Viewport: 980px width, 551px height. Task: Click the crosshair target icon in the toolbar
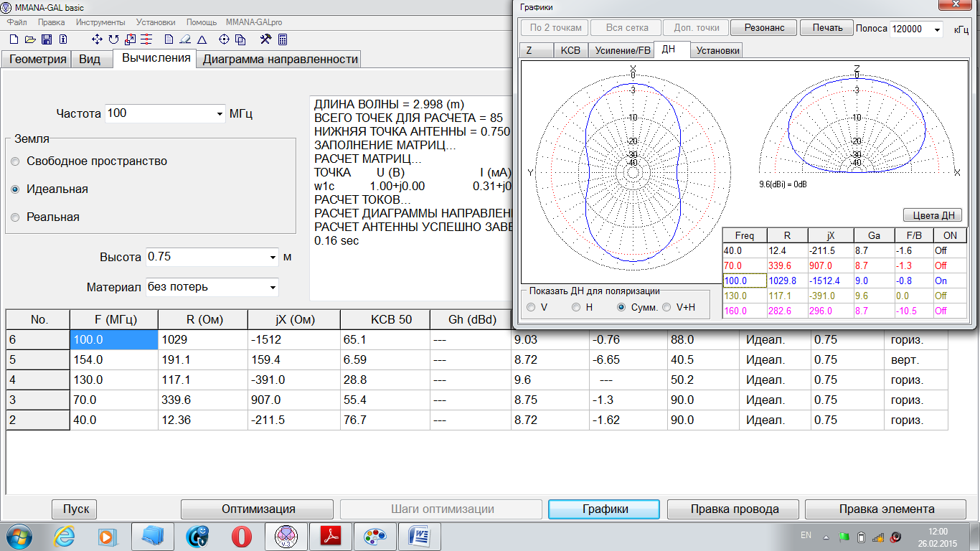point(225,39)
